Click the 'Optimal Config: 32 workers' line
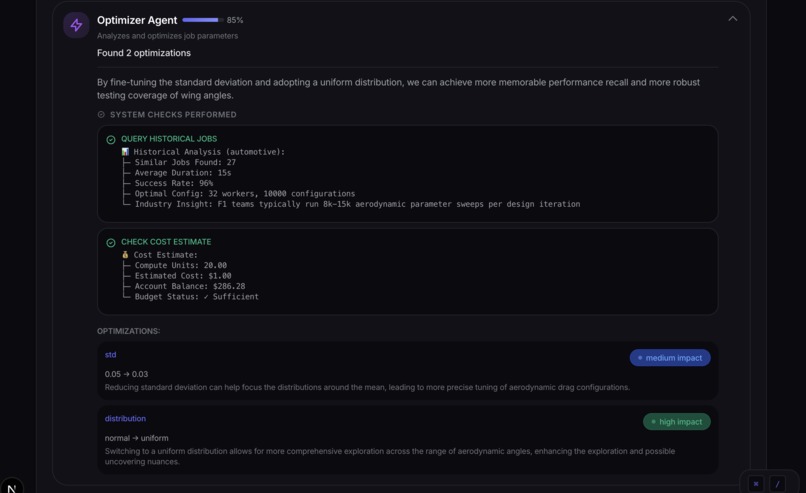806x493 pixels. tap(245, 193)
